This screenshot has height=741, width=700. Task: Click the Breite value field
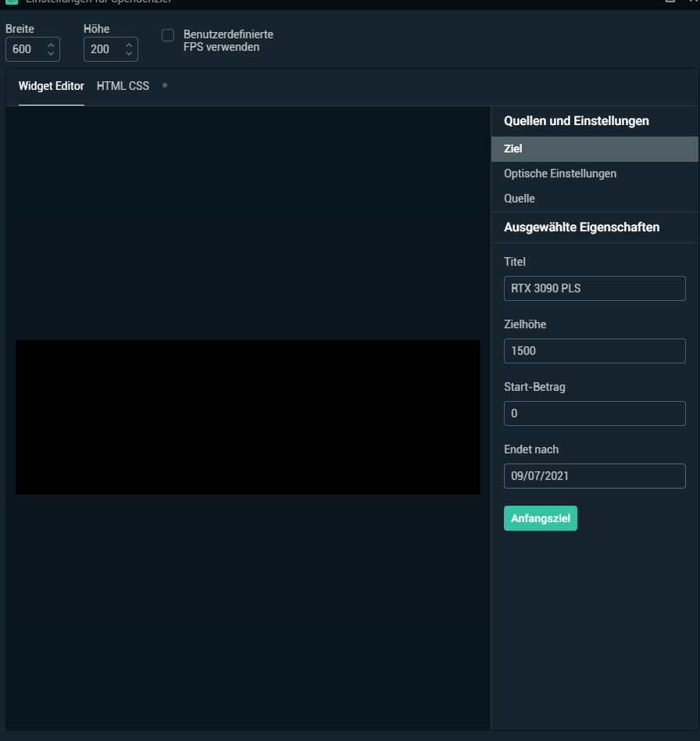pyautogui.click(x=25, y=49)
